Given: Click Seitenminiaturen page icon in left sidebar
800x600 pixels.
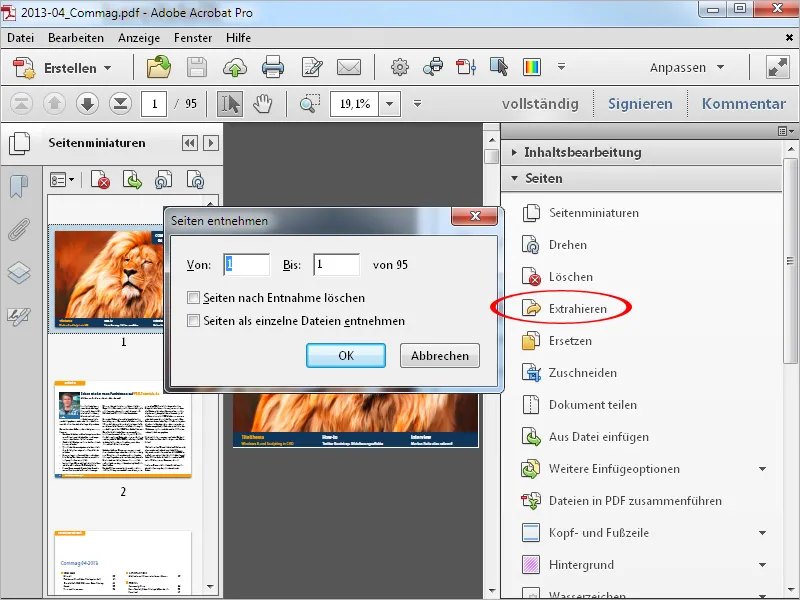Looking at the screenshot, I should (19, 143).
